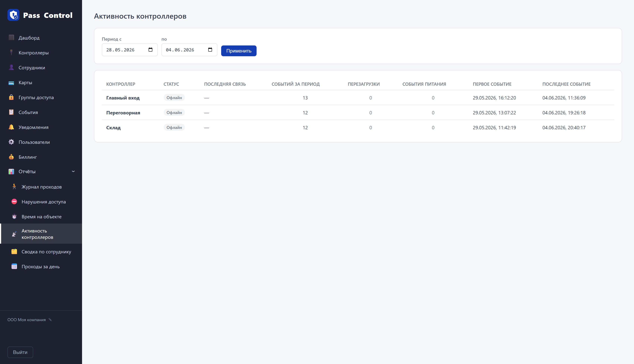Click the Активность контроллеров satellite icon
The width and height of the screenshot is (634, 364).
pos(14,234)
